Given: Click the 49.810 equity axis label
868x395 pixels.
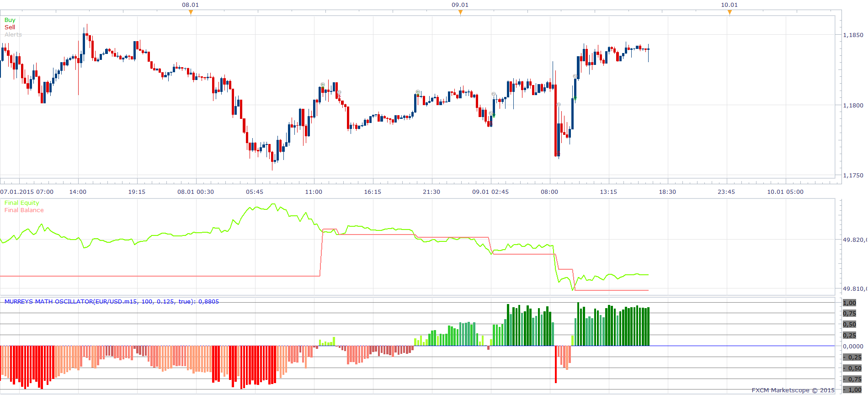Looking at the screenshot, I should [855, 289].
